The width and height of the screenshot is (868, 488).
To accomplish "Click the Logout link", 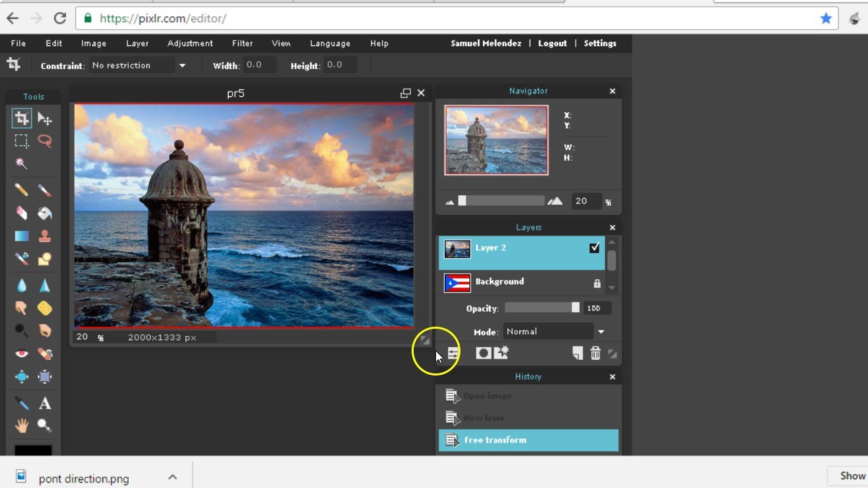I will pyautogui.click(x=552, y=43).
